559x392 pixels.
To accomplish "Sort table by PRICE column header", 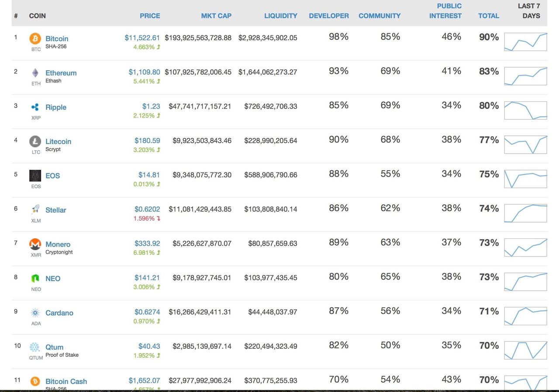I will 150,16.
